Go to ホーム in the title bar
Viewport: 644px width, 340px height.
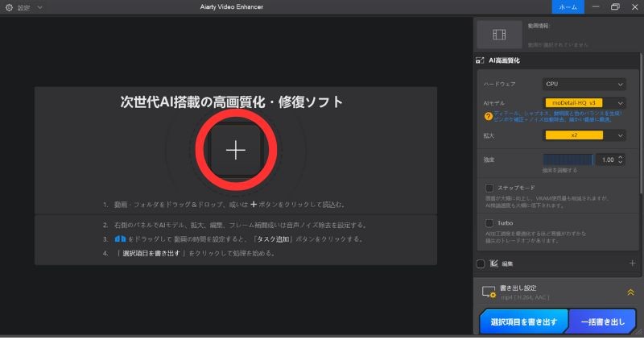pos(568,7)
